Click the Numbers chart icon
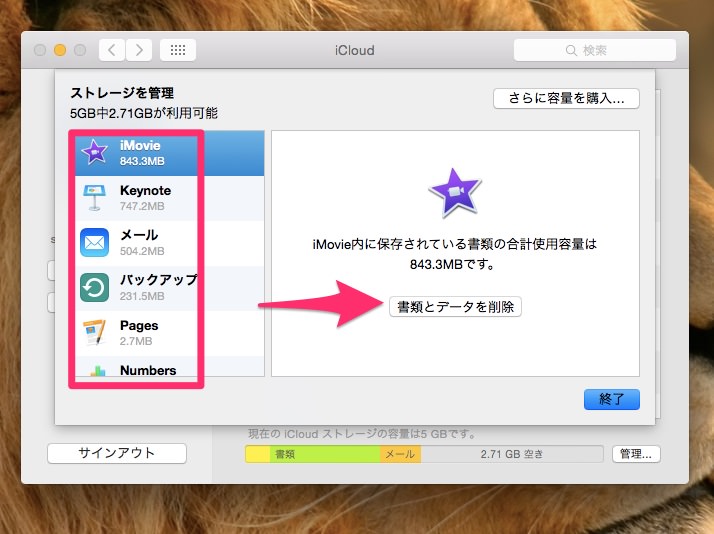 click(x=97, y=371)
